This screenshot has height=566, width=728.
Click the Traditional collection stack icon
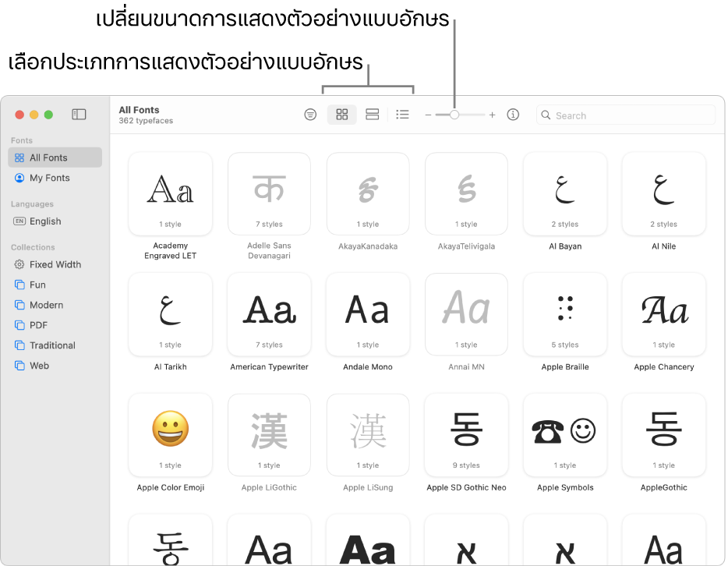(19, 345)
